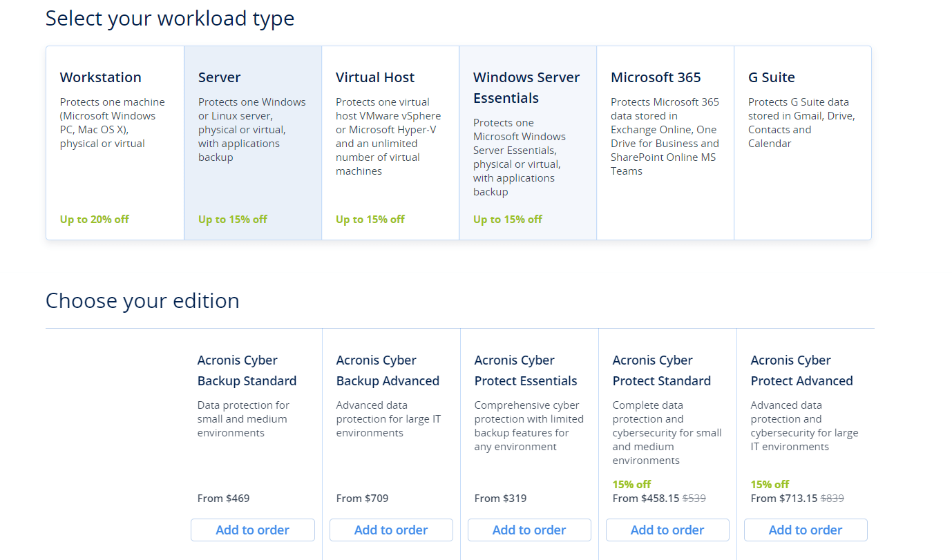952x560 pixels.
Task: Click 'Data protection for small and medium environments'
Action: [243, 419]
